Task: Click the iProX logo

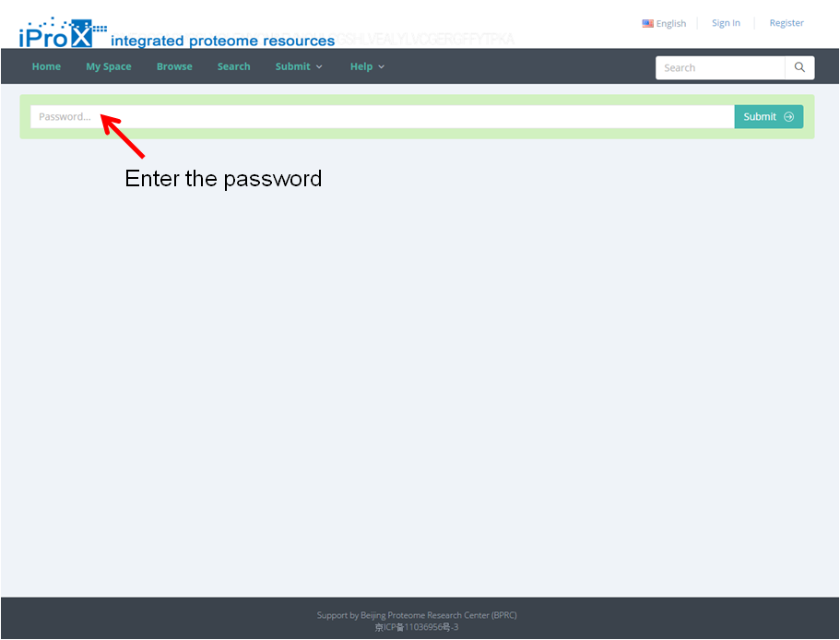Action: (x=63, y=32)
